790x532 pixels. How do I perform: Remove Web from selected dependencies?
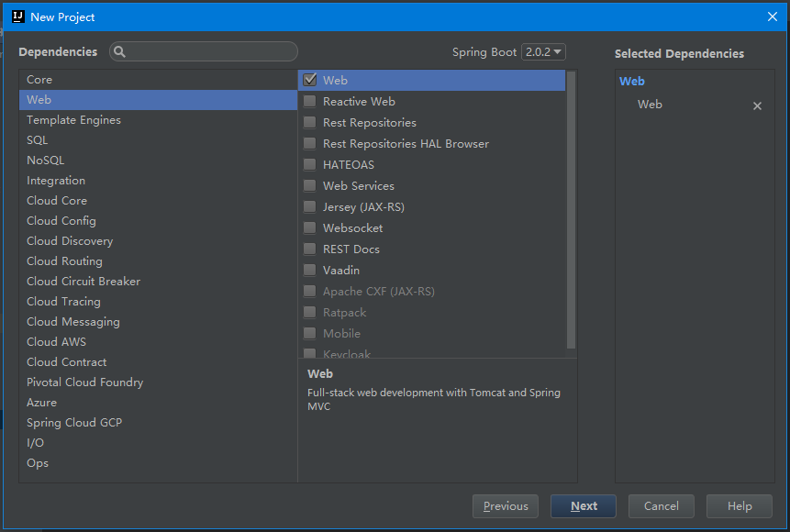point(757,105)
